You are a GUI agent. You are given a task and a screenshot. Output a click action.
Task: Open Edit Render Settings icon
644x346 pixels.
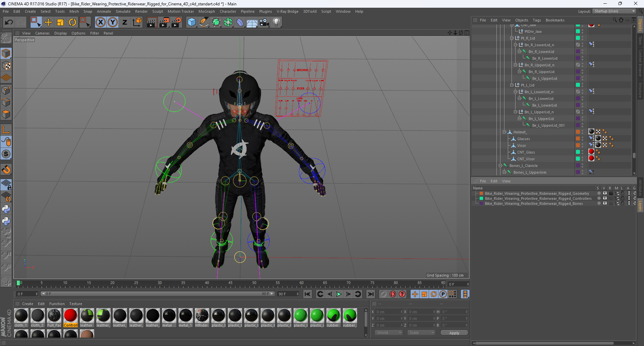point(176,22)
